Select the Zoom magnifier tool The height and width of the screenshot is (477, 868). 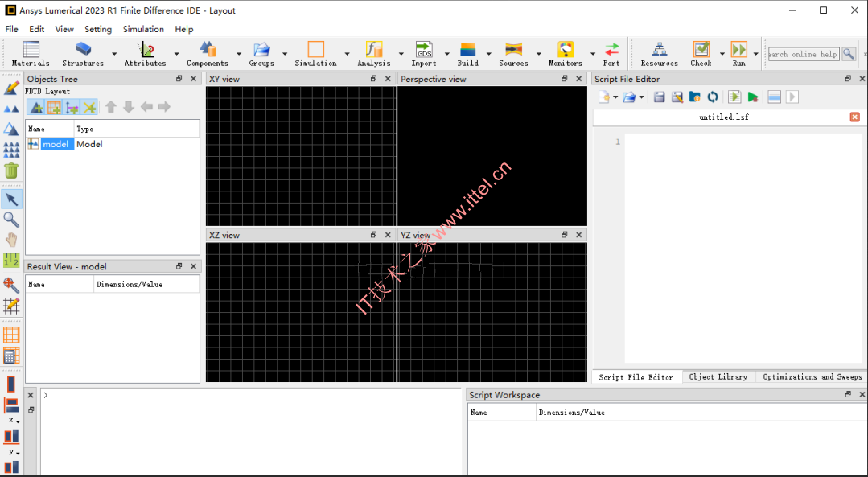pyautogui.click(x=11, y=220)
